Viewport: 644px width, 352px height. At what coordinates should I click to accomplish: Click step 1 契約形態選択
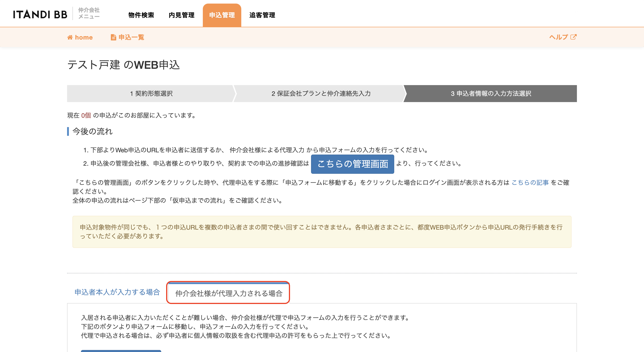151,93
